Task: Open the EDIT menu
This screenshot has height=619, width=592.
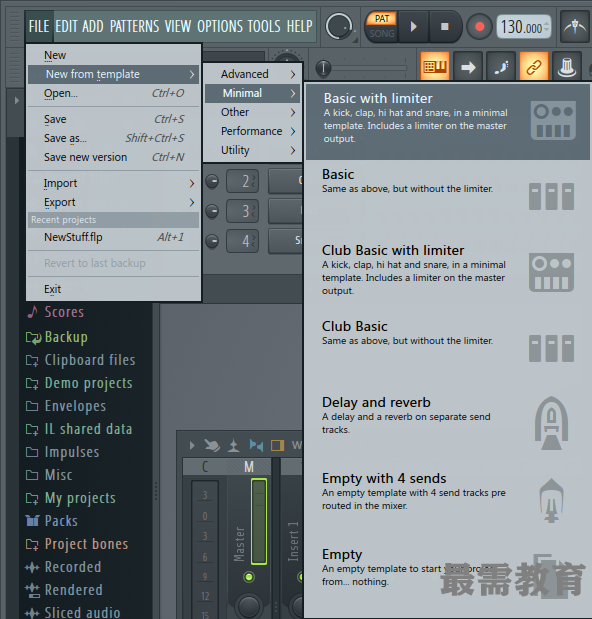Action: click(x=66, y=26)
